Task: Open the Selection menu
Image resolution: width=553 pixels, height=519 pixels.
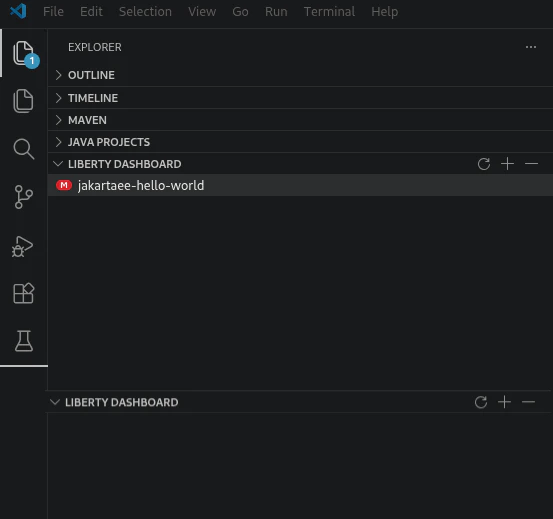Action: click(x=145, y=12)
